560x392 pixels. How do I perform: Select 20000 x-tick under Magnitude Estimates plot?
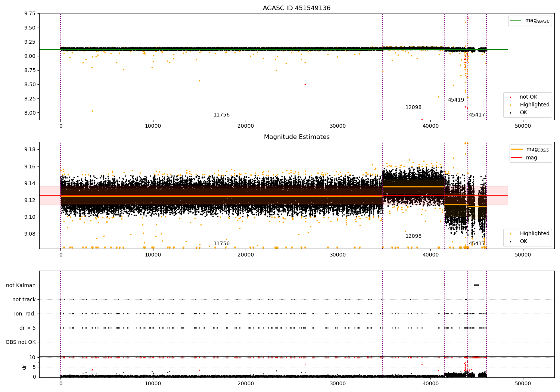[x=245, y=255]
